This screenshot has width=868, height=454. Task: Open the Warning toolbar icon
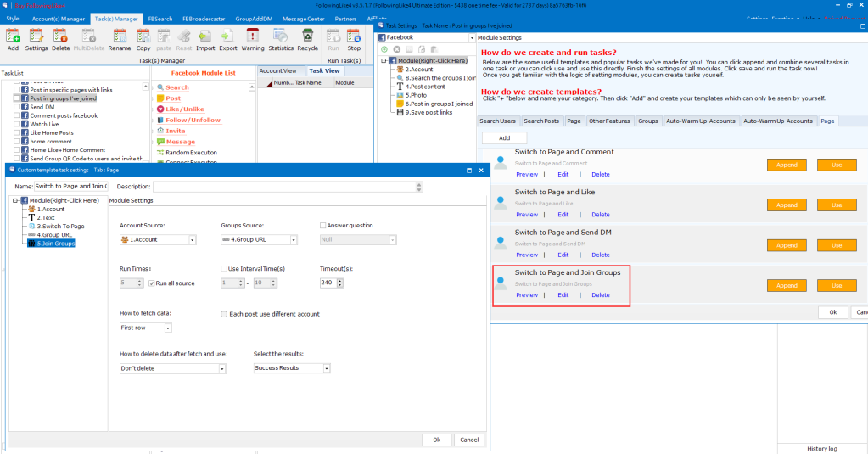253,40
